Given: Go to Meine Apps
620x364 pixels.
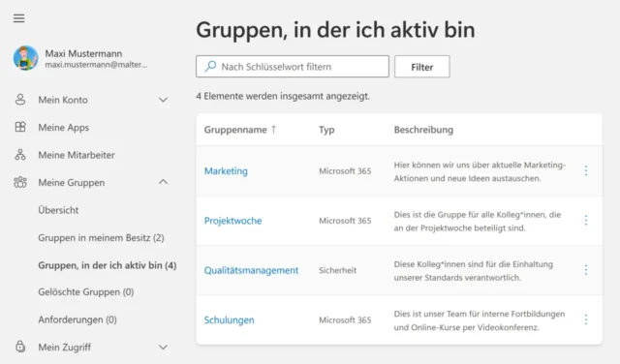Looking at the screenshot, I should coord(64,128).
